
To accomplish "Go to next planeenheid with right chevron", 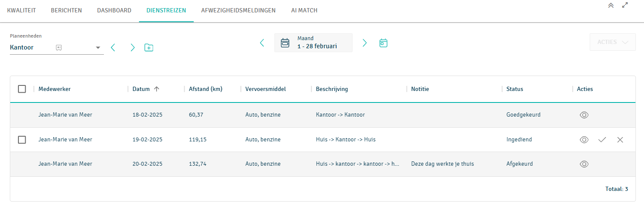I will (x=133, y=47).
